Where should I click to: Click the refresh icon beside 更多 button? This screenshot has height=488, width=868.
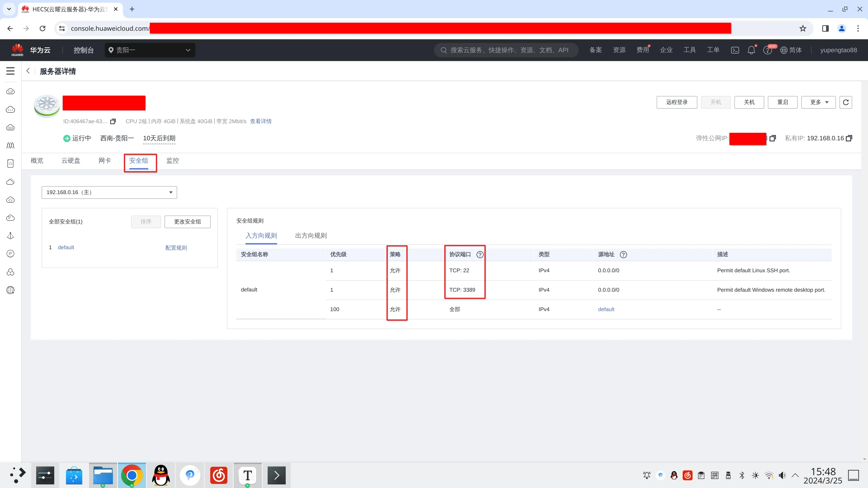tap(845, 102)
